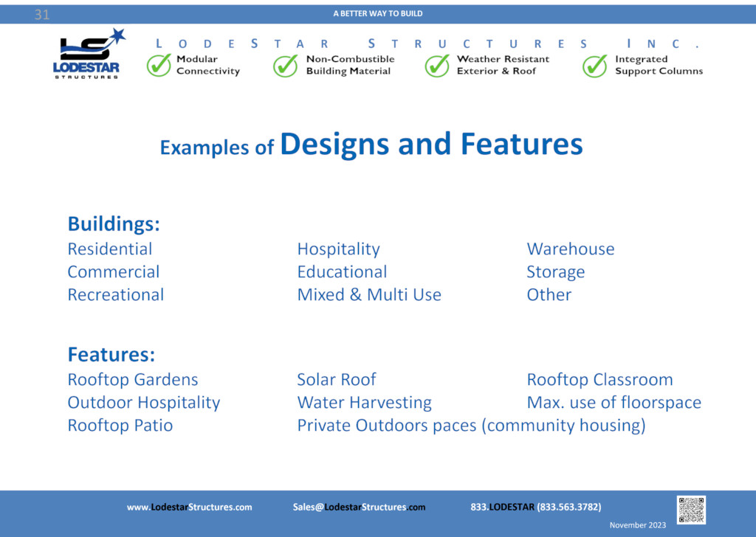
Task: Click the 'A BETTER WAY TO BUILD' header text
Action: click(x=377, y=13)
